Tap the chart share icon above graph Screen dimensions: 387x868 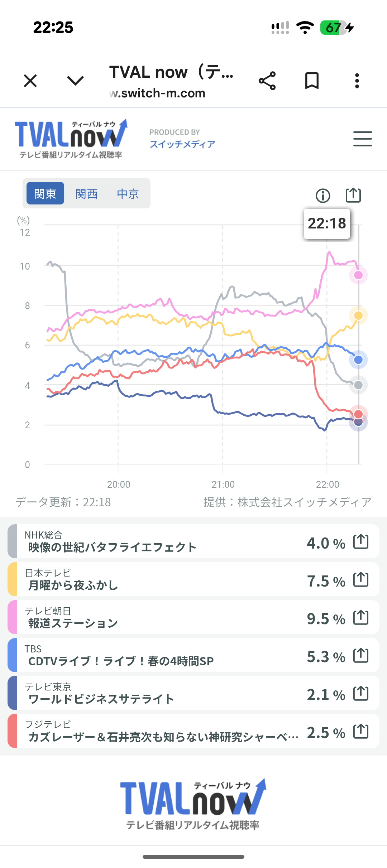point(353,195)
